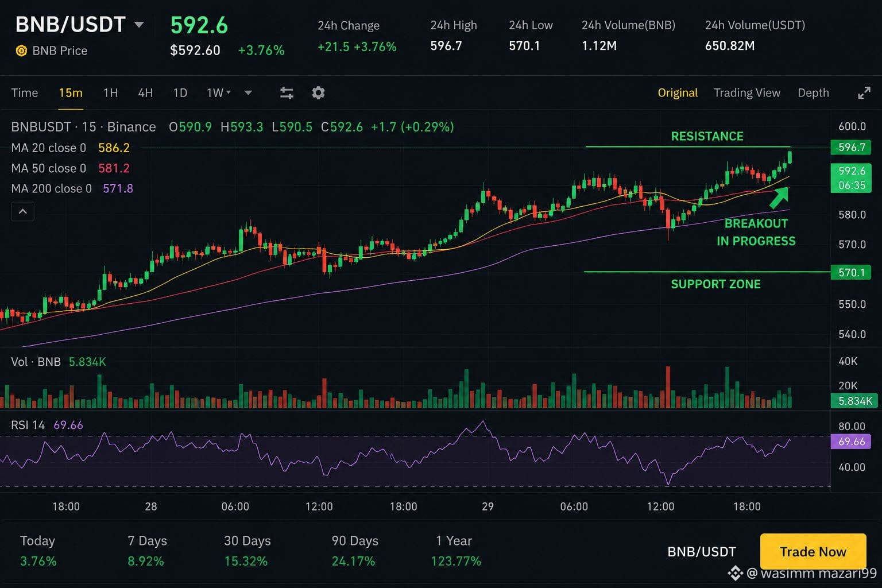The height and width of the screenshot is (588, 882).
Task: Click the 90 Days 24.17% performance value
Action: tap(353, 561)
